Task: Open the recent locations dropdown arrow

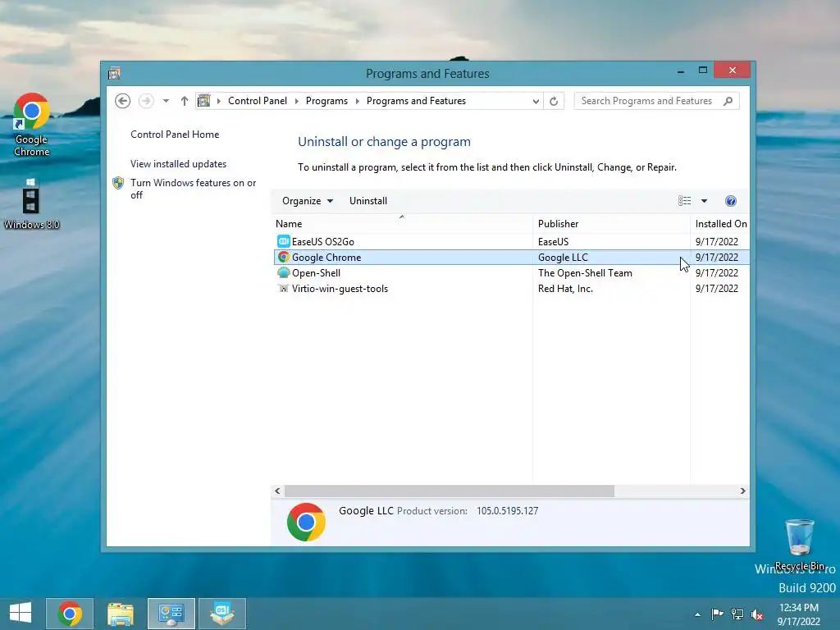Action: pyautogui.click(x=166, y=101)
